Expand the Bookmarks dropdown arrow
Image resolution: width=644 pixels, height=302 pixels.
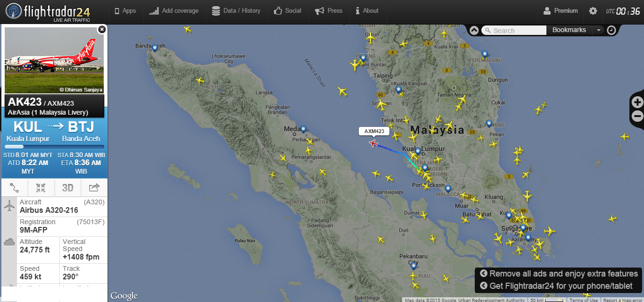[598, 30]
